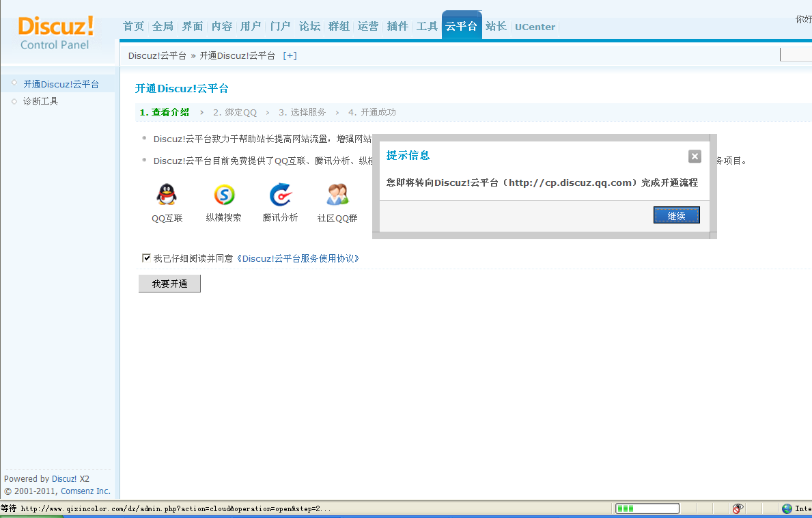Open the 插件 menu tab
Screen dimensions: 812x518
coord(397,27)
